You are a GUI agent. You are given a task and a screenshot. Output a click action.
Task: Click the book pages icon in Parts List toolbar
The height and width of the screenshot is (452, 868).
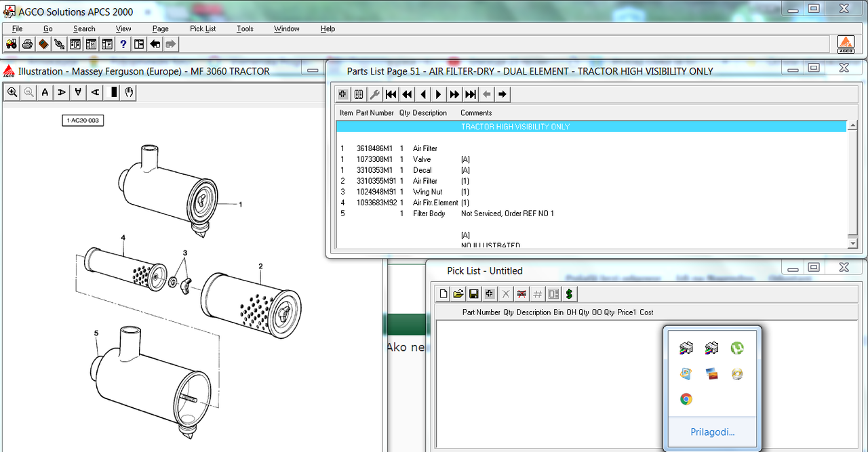359,94
